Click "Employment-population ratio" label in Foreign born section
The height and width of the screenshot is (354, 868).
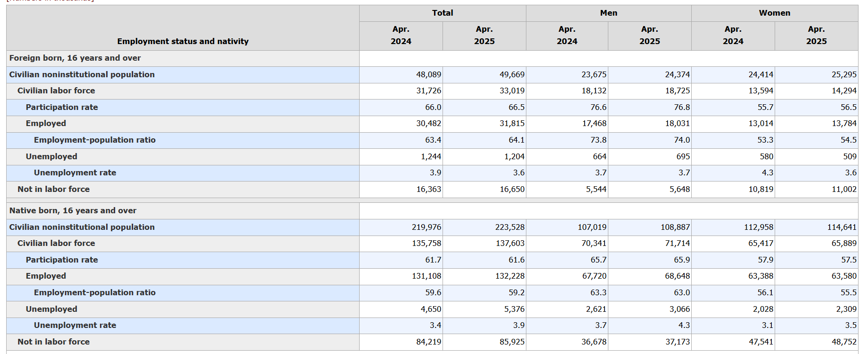point(95,140)
